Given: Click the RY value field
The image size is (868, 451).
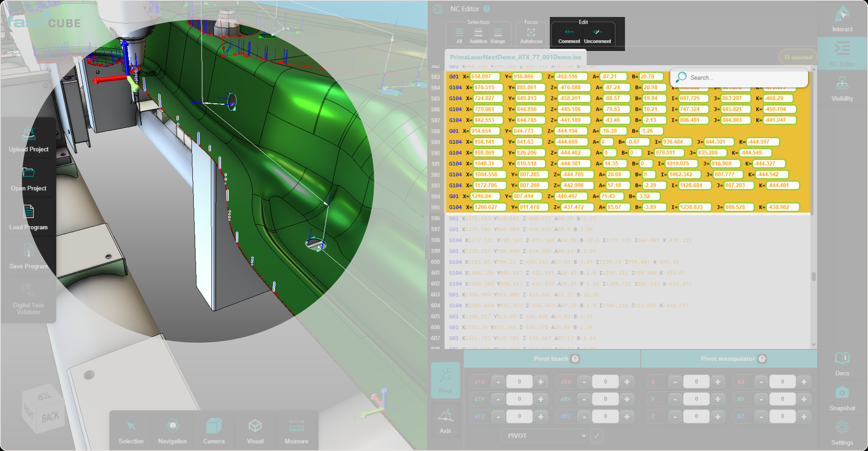Looking at the screenshot, I should point(783,399).
